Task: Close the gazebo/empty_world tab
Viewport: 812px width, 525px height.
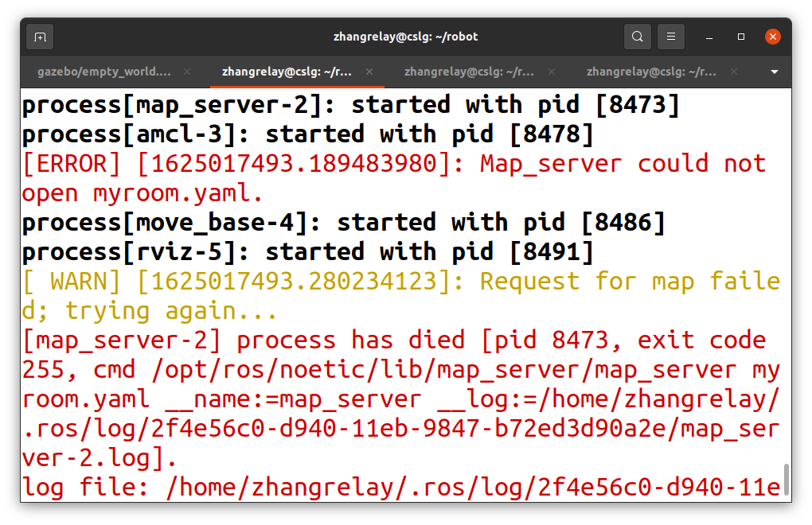Action: click(187, 72)
